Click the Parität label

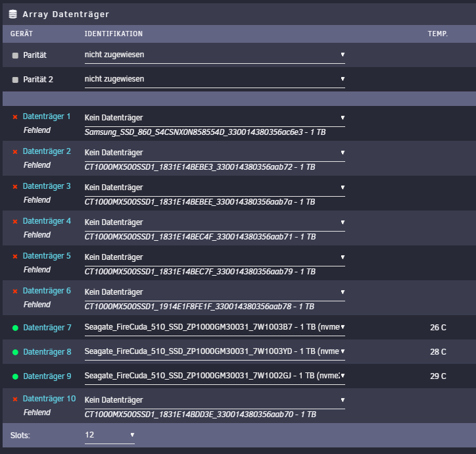point(35,55)
